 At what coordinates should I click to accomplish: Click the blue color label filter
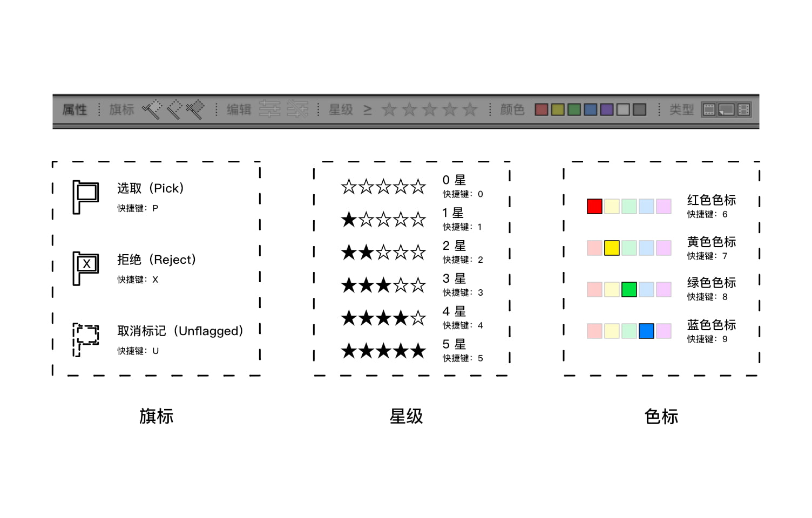pos(591,110)
